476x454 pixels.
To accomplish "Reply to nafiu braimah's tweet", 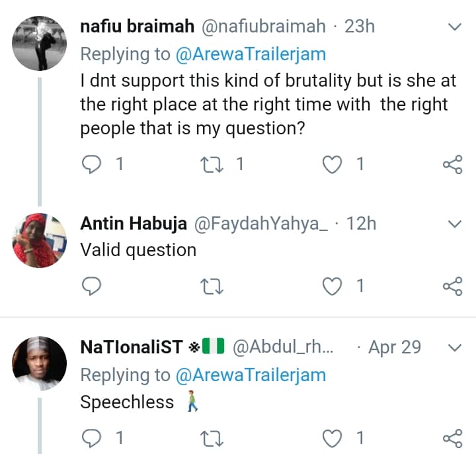I will [95, 164].
